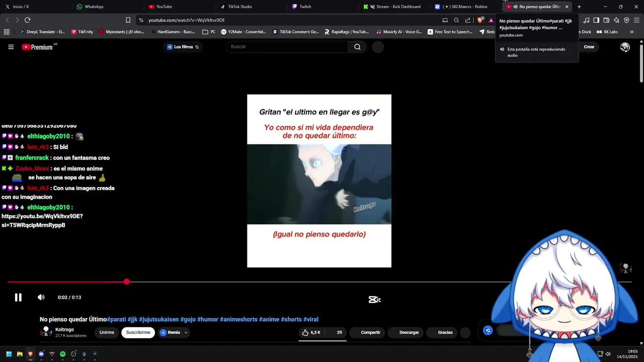This screenshot has width=644, height=362.
Task: Mute the video using the speaker icon
Action: point(41,297)
